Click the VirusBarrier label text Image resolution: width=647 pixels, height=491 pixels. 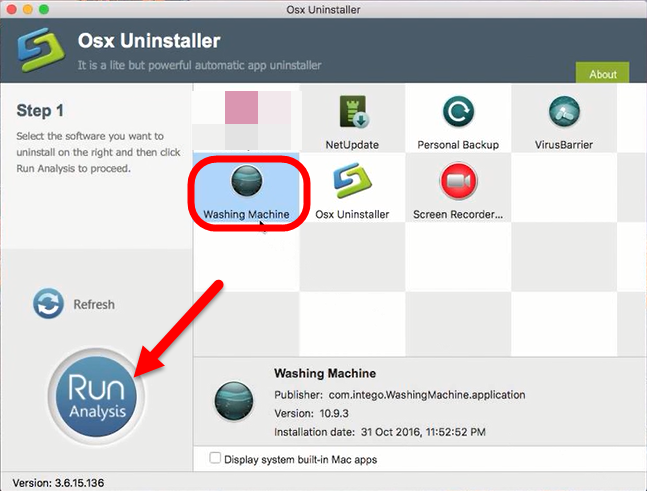coord(563,145)
